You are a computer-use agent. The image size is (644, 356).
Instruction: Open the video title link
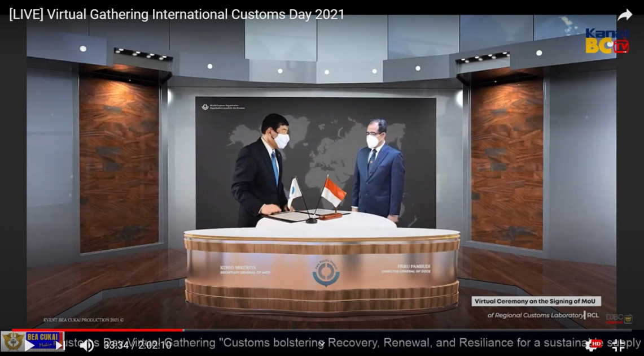177,15
